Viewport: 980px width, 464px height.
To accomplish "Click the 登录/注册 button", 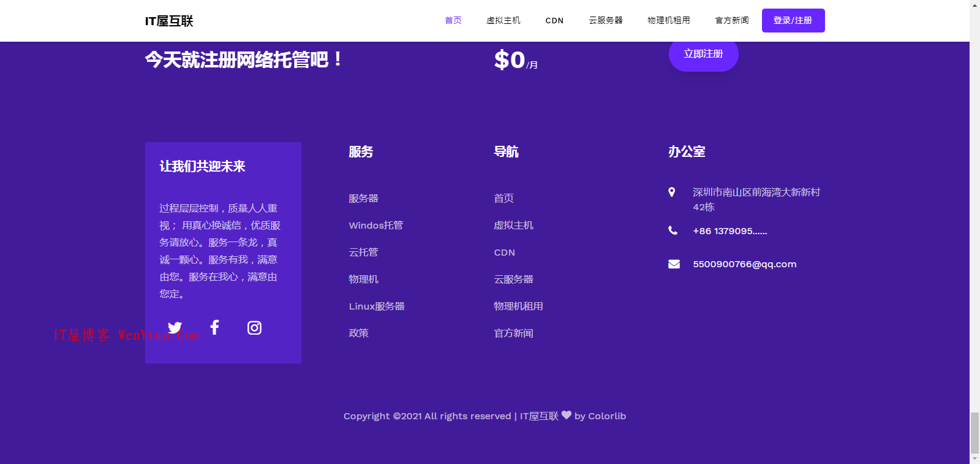I will point(793,20).
